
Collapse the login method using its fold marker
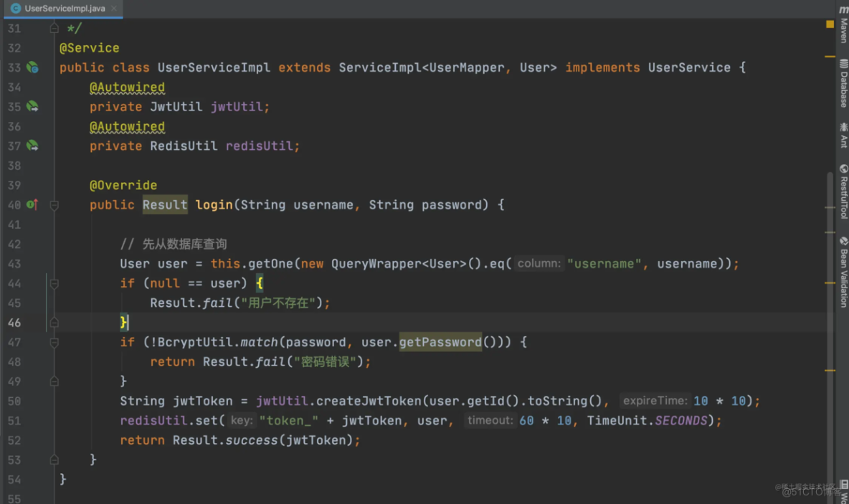tap(54, 205)
